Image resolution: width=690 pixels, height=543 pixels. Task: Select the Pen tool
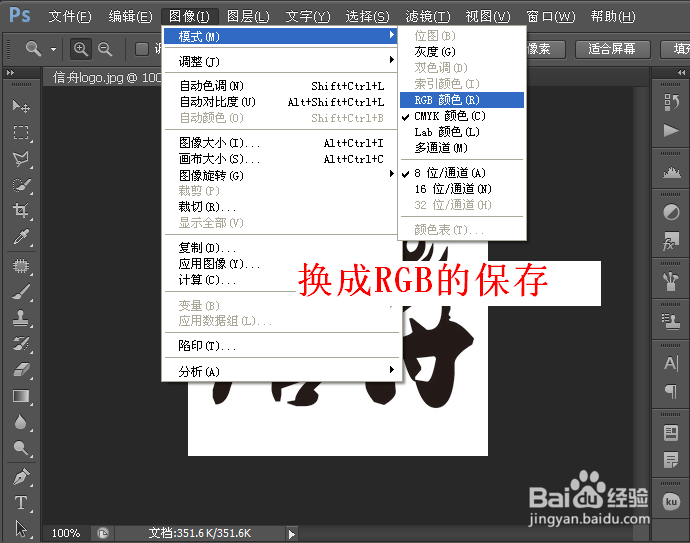[21, 477]
